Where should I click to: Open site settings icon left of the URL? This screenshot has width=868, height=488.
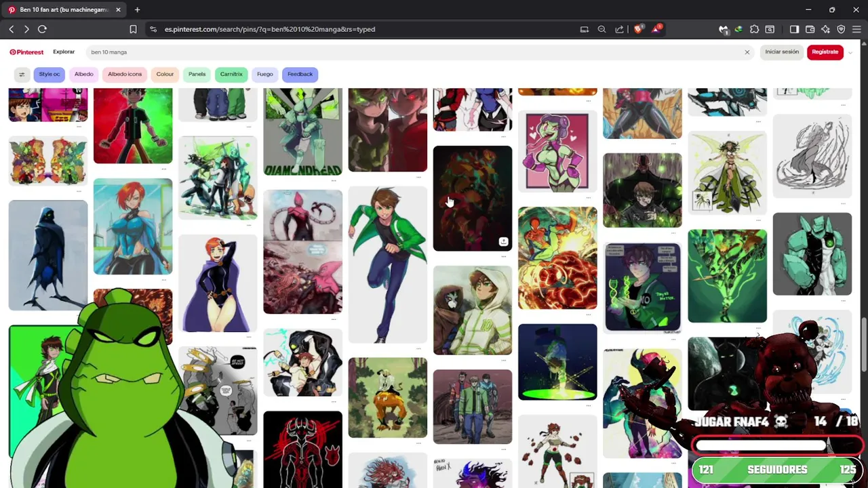pyautogui.click(x=153, y=29)
